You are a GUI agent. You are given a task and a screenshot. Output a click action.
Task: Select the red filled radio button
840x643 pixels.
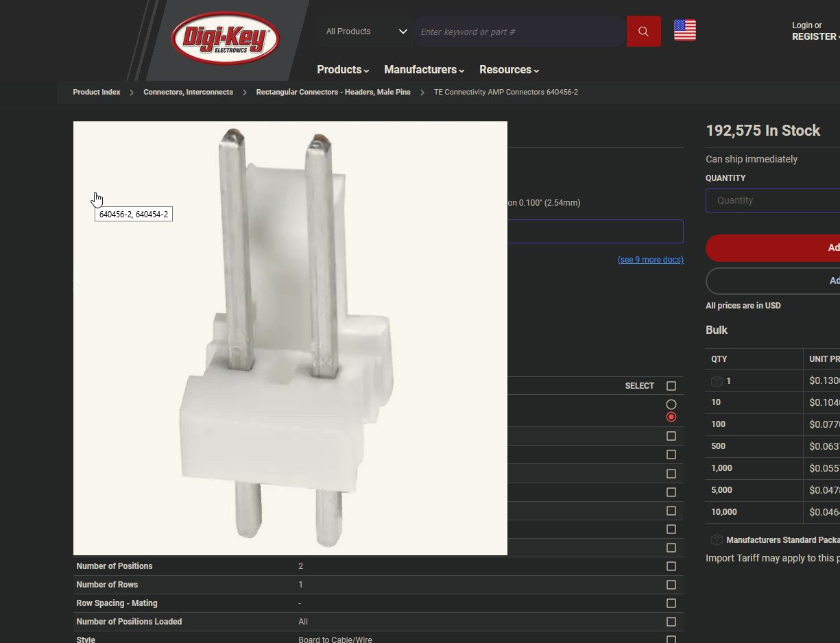(671, 417)
